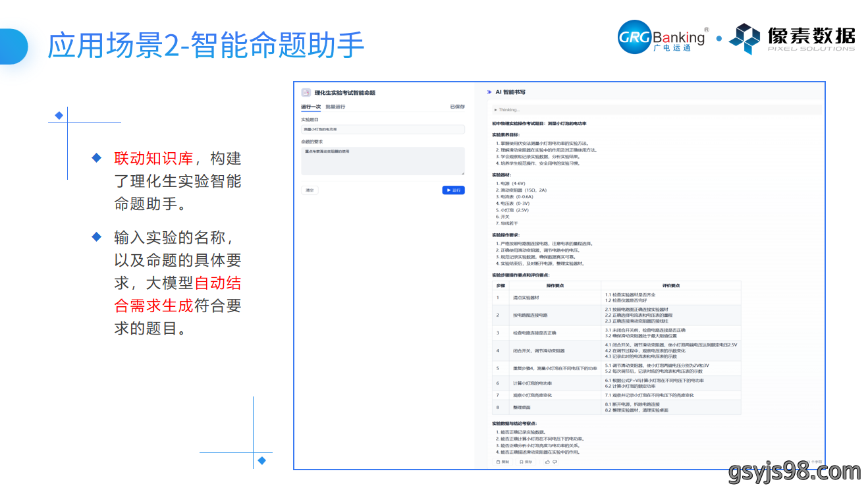The height and width of the screenshot is (488, 868).
Task: Click the table cell starting with 重复步骤4
Action: pos(555,368)
